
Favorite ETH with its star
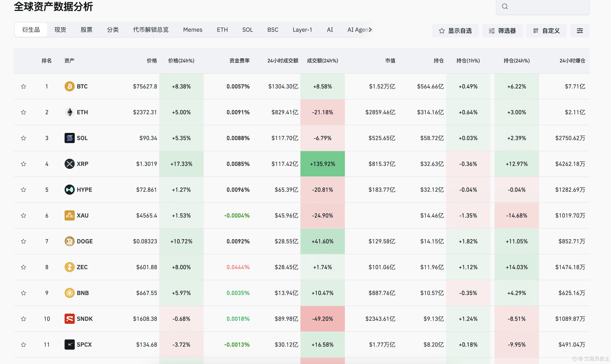(x=23, y=112)
